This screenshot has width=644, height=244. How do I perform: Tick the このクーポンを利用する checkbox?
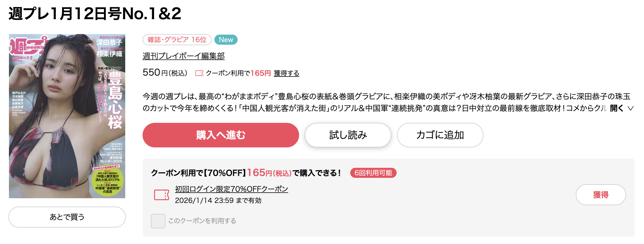(x=158, y=221)
